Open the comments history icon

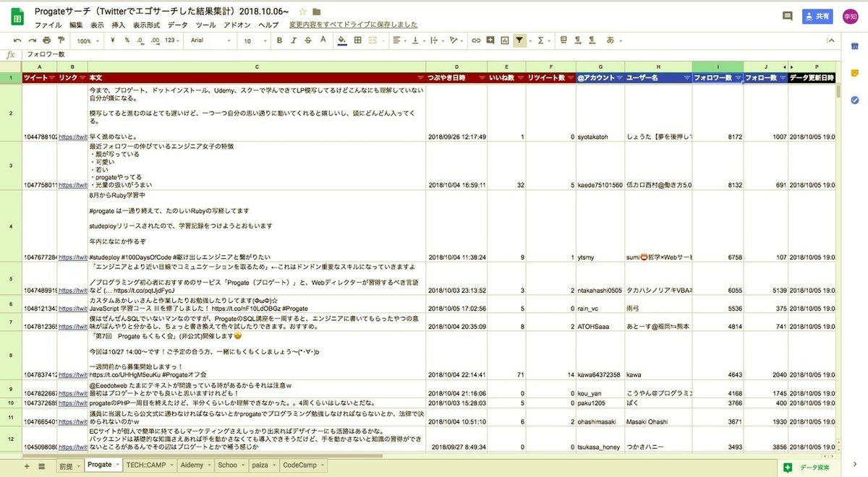pos(788,16)
